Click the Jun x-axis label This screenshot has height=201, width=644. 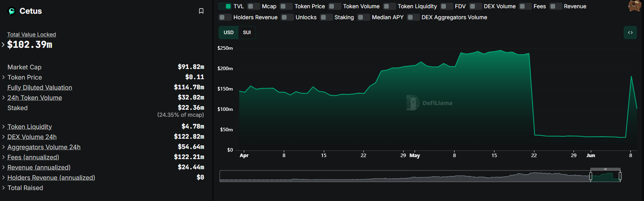(x=590, y=156)
